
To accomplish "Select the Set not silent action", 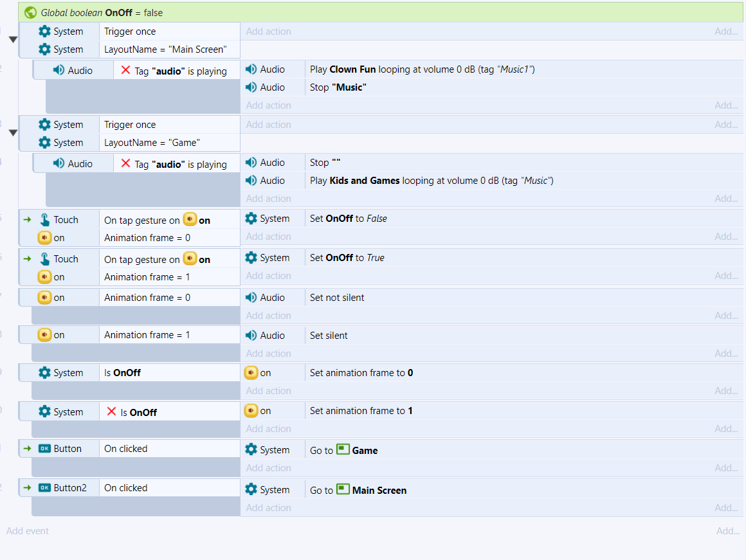I will point(337,298).
